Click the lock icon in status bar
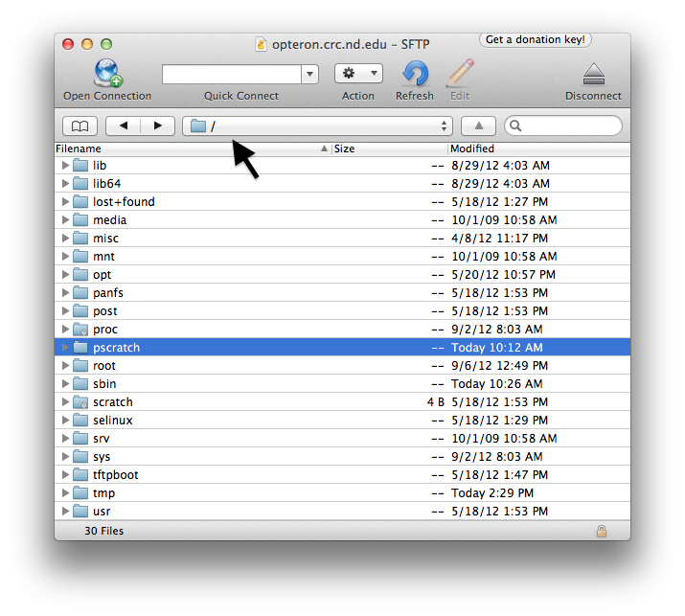 click(602, 531)
